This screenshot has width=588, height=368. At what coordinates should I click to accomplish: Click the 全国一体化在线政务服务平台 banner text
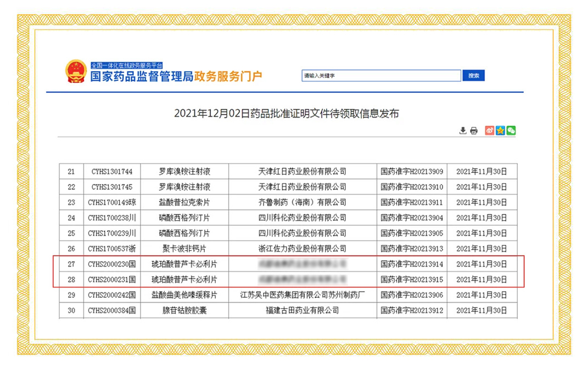coord(127,65)
